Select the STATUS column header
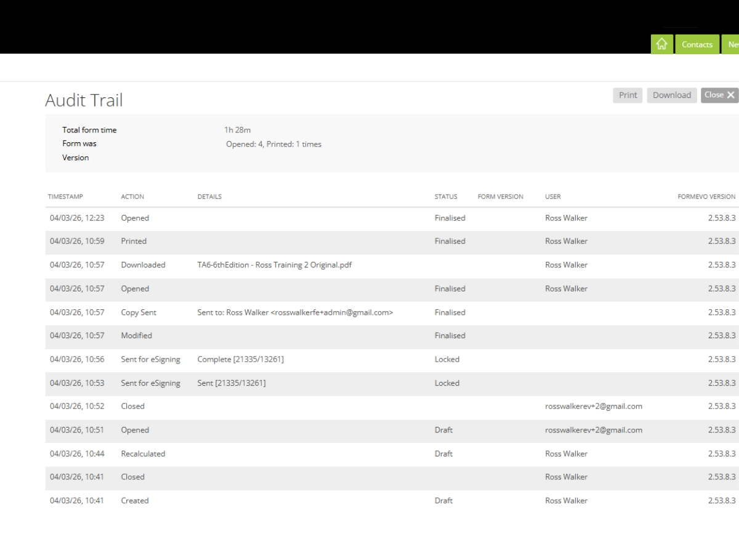739x560 pixels. (446, 197)
